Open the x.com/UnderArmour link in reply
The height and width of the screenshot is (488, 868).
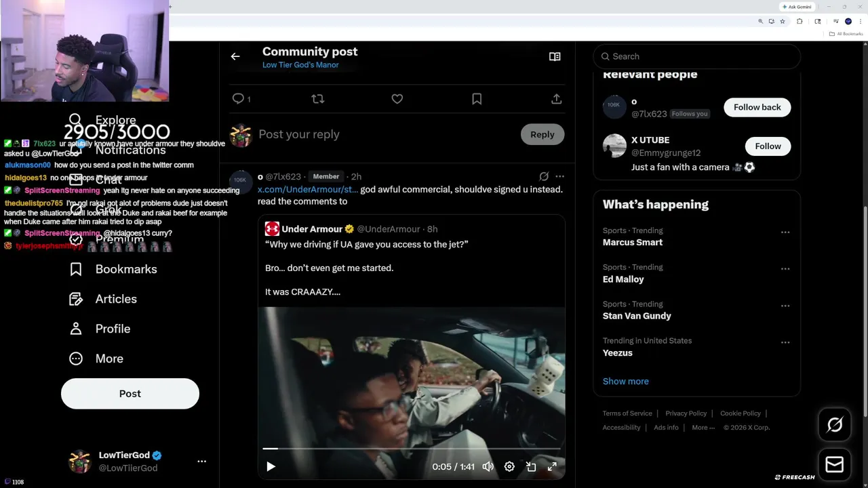(x=308, y=189)
